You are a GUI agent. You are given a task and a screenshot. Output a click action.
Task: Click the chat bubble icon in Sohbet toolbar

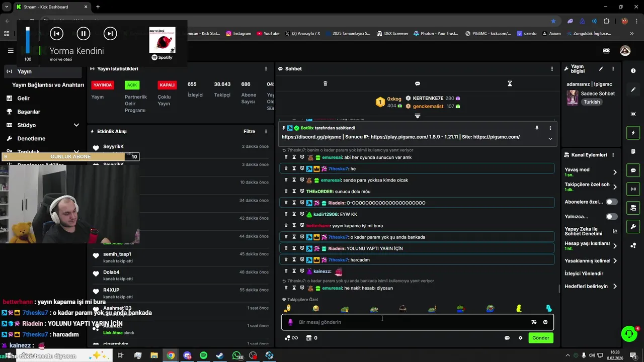pos(418,83)
